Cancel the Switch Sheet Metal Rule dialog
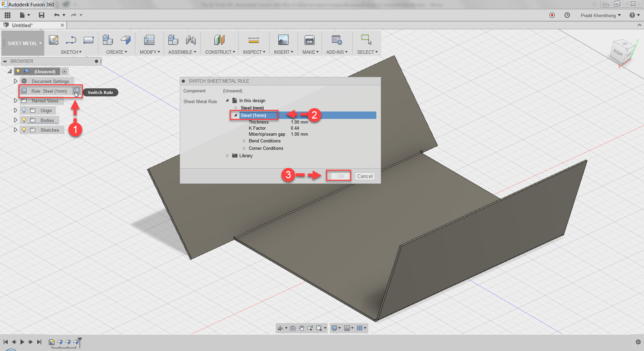Viewport: 644px width, 351px height. point(365,176)
